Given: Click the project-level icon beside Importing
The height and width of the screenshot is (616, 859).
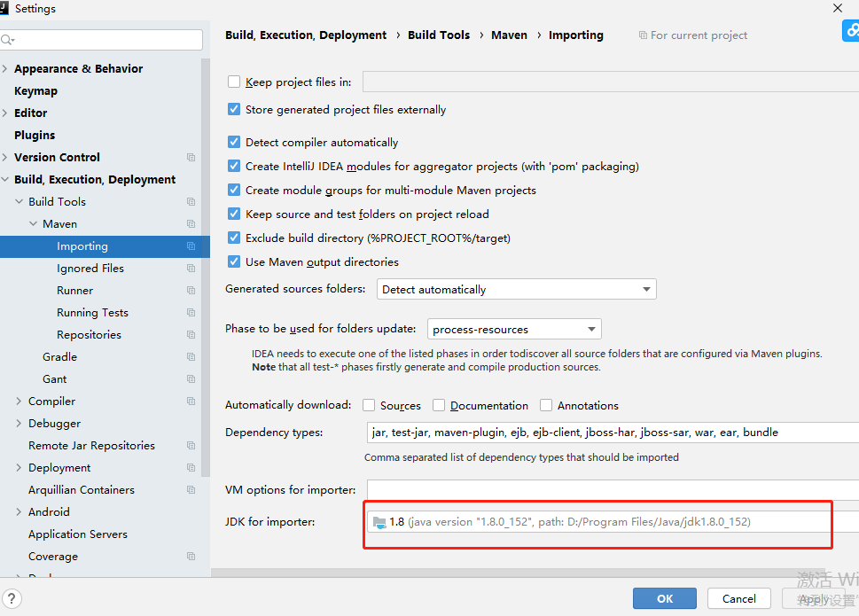Looking at the screenshot, I should click(191, 246).
